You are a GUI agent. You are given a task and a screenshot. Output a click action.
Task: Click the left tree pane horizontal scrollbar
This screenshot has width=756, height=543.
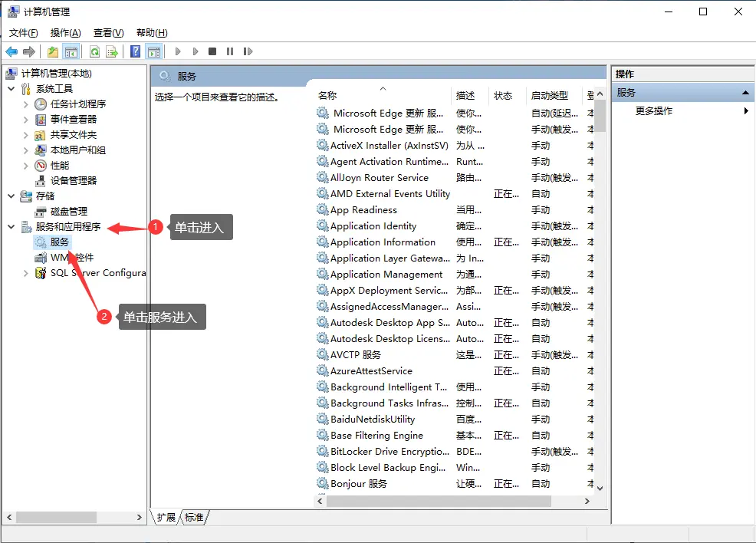tap(57, 517)
